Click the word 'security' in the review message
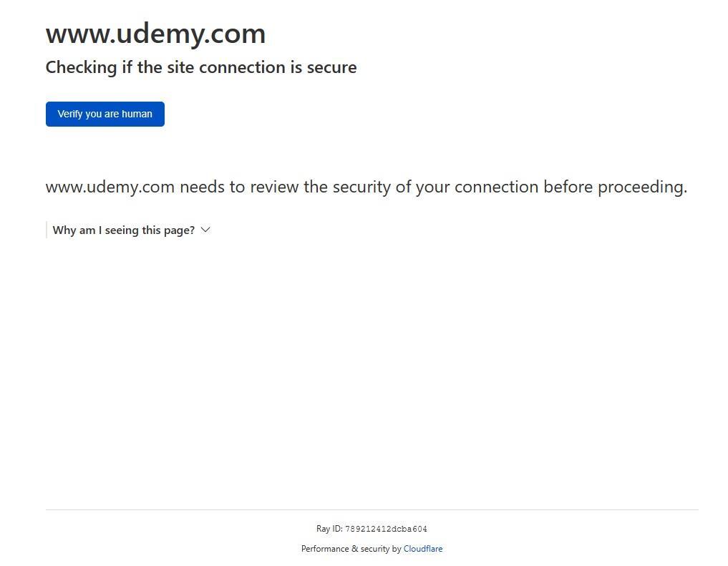The width and height of the screenshot is (728, 566). coord(361,187)
